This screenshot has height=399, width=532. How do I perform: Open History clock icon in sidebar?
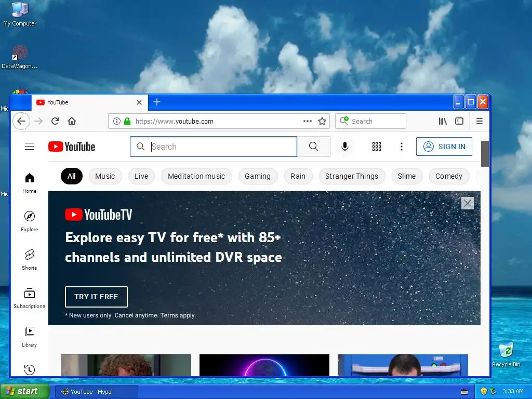pyautogui.click(x=30, y=369)
